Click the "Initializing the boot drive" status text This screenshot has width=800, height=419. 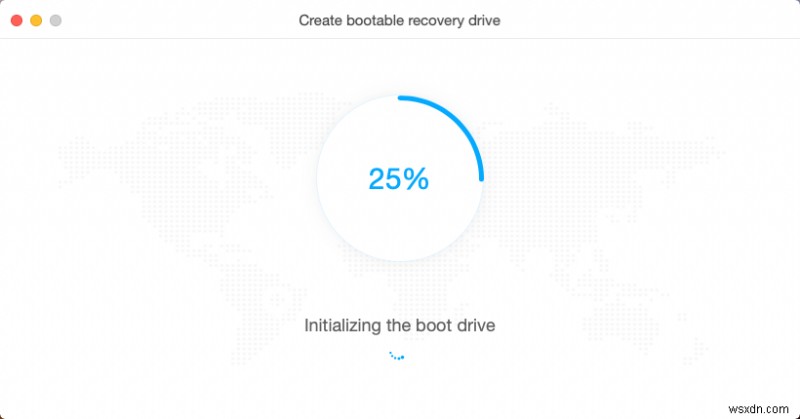point(399,325)
